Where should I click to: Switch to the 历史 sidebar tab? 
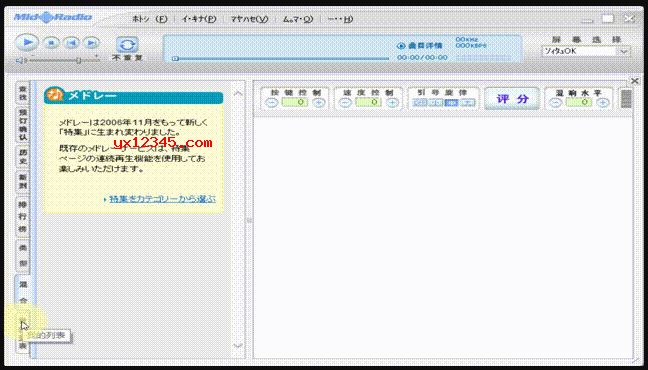point(23,157)
